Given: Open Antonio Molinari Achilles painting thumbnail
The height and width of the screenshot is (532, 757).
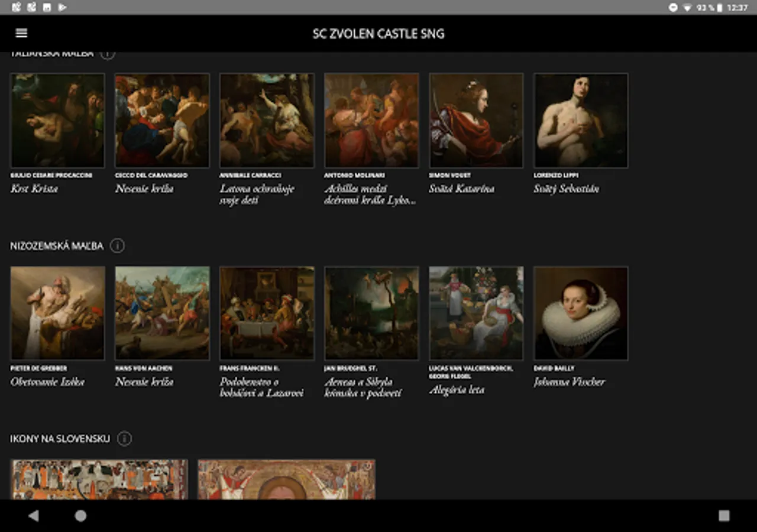Looking at the screenshot, I should click(371, 121).
